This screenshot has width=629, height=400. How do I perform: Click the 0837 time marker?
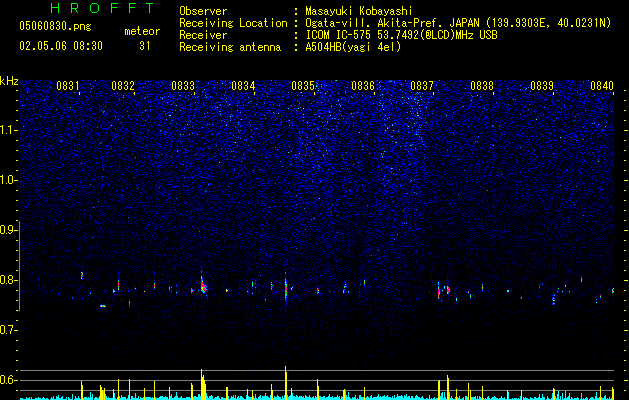tap(422, 86)
